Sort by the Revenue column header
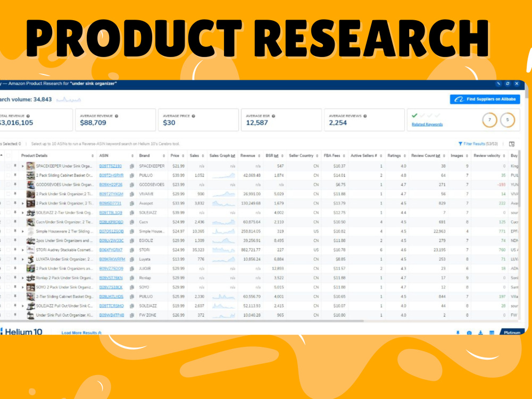The width and height of the screenshot is (532, 399). 250,156
